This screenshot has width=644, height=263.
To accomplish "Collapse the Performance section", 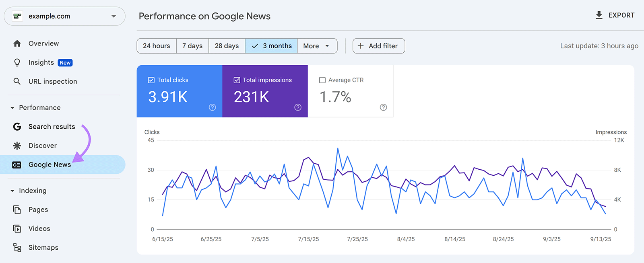I will tap(12, 108).
